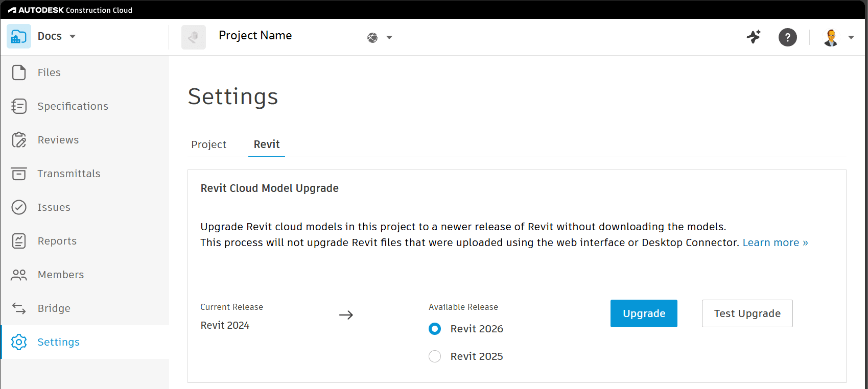Open Members label in the sidebar
The image size is (868, 389).
(61, 275)
